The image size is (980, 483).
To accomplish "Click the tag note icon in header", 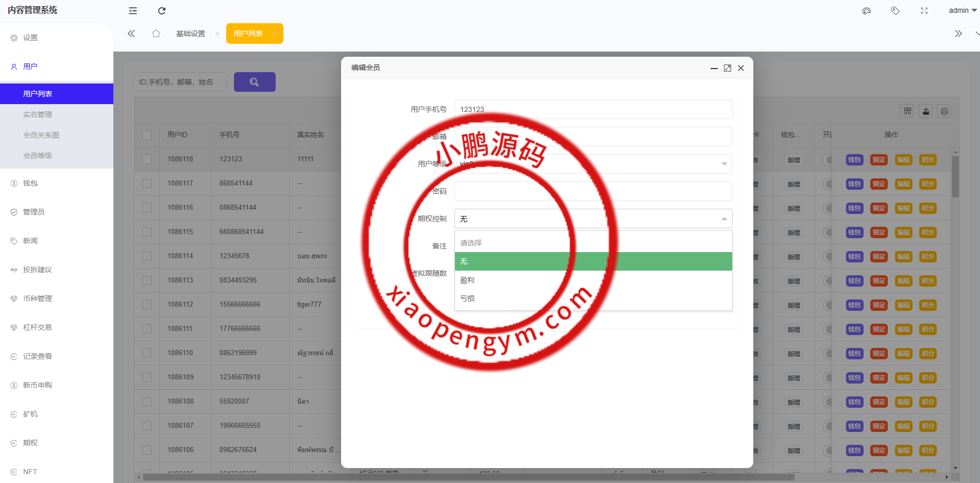I will point(895,11).
